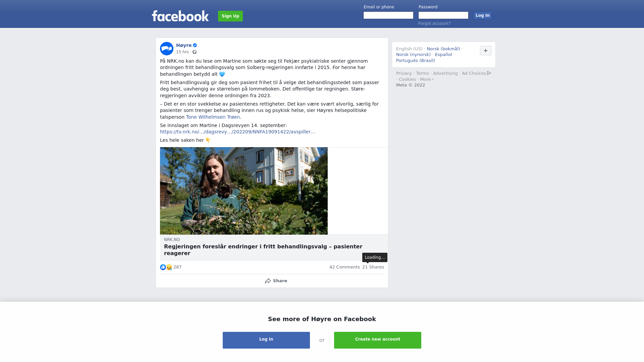The width and height of the screenshot is (644, 362).
Task: Open the Høyre profile picture
Action: tap(167, 49)
